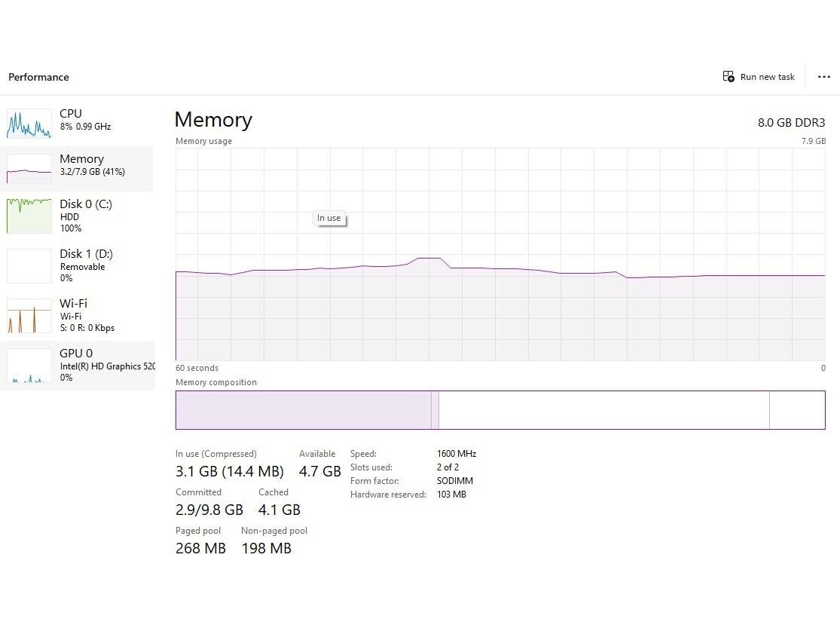Click the large Memory usage graph

click(x=500, y=317)
